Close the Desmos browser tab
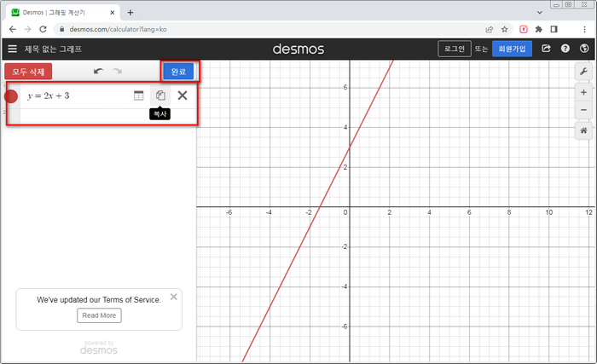This screenshot has height=364, width=597. (113, 13)
